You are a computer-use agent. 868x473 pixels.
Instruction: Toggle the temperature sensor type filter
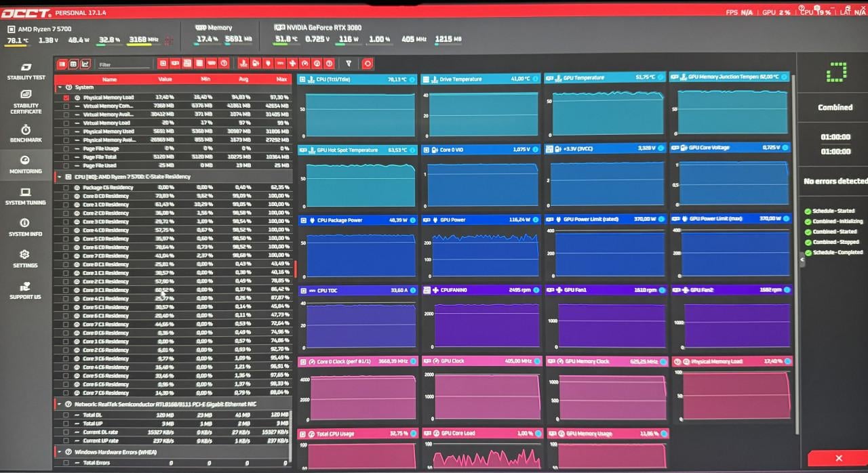click(243, 63)
